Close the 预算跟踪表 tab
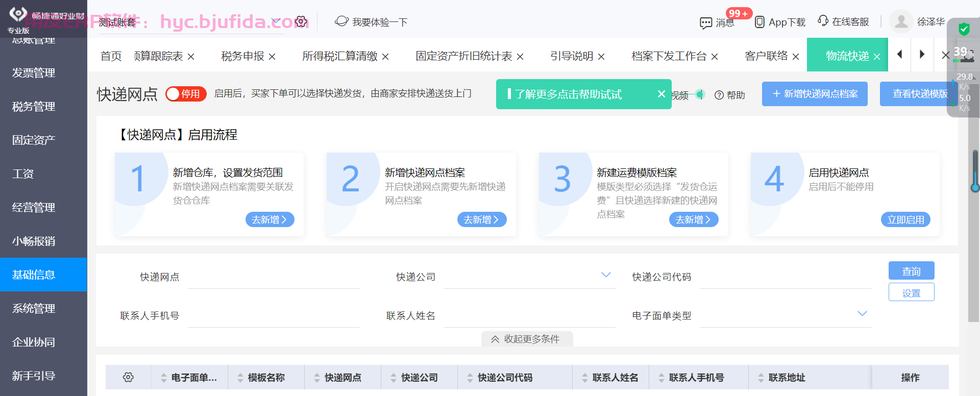The height and width of the screenshot is (396, 980). tap(191, 57)
